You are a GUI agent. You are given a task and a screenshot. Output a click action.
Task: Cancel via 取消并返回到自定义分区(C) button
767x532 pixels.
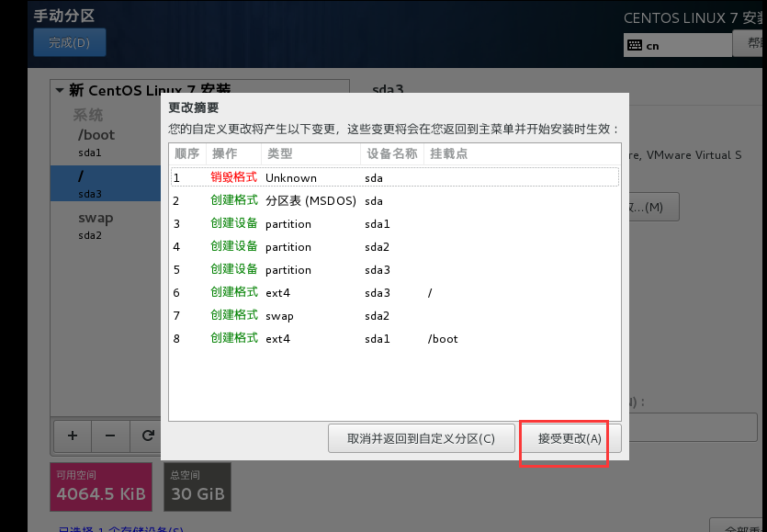coord(422,438)
